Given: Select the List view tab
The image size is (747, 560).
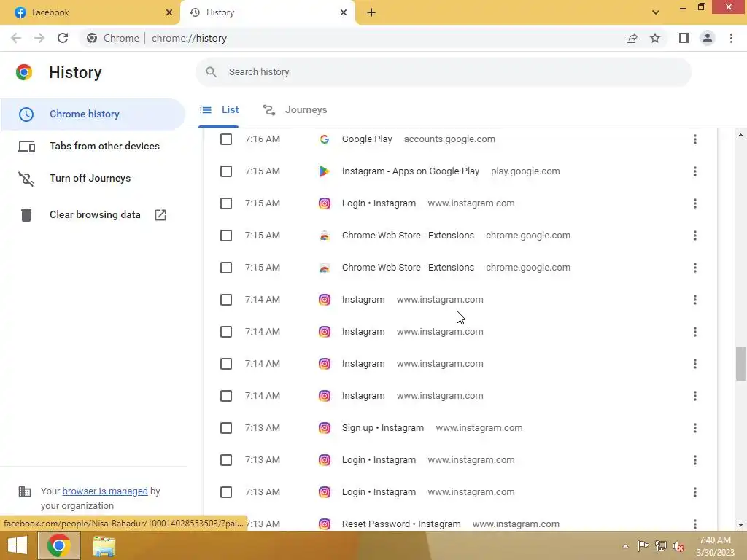Looking at the screenshot, I should [219, 110].
